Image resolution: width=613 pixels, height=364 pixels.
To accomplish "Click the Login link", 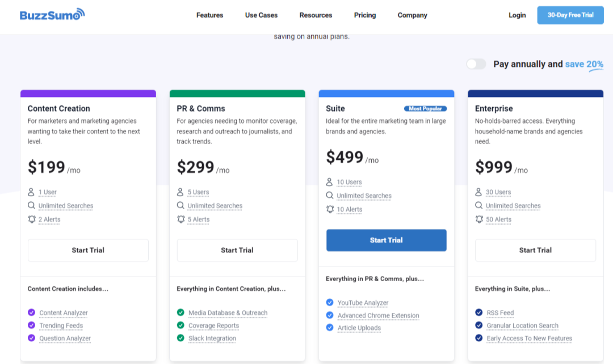I will click(x=517, y=15).
